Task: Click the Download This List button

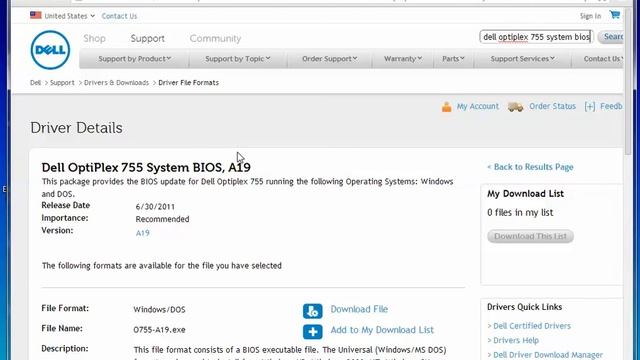Action: [530, 236]
